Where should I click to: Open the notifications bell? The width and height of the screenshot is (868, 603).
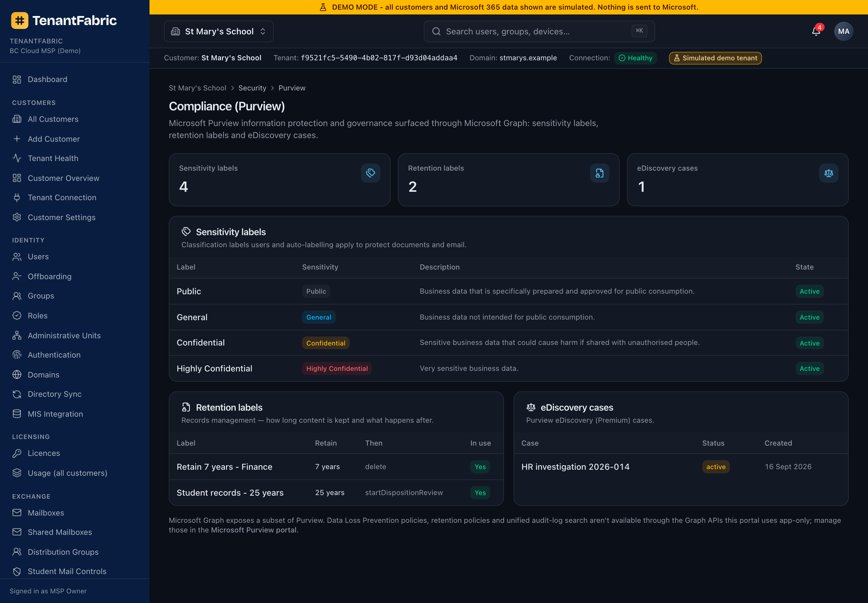[816, 31]
